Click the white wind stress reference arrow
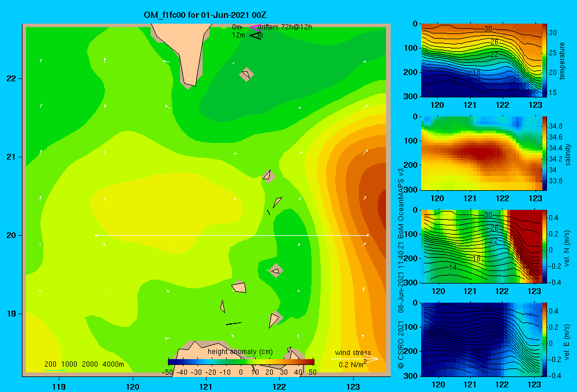The image size is (577, 392). [x=354, y=359]
